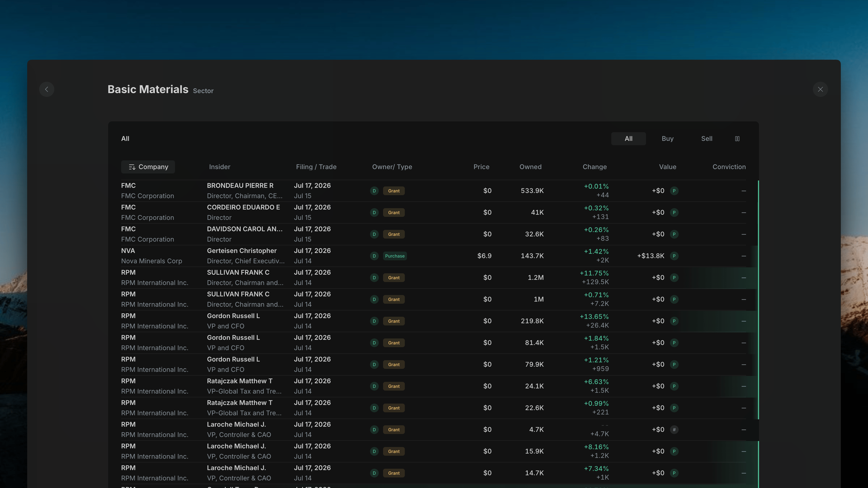Click the +8.16% change value
Image resolution: width=868 pixels, height=488 pixels.
[x=596, y=447]
